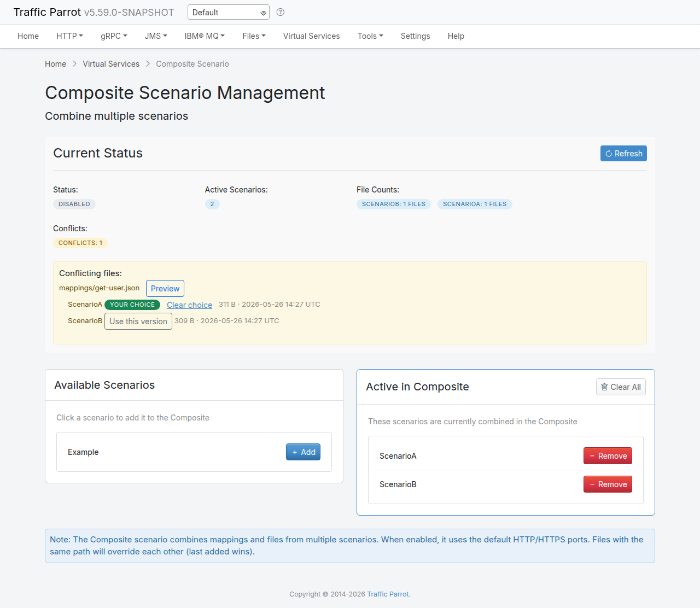
Task: Go to the Home menu item
Action: pos(28,36)
